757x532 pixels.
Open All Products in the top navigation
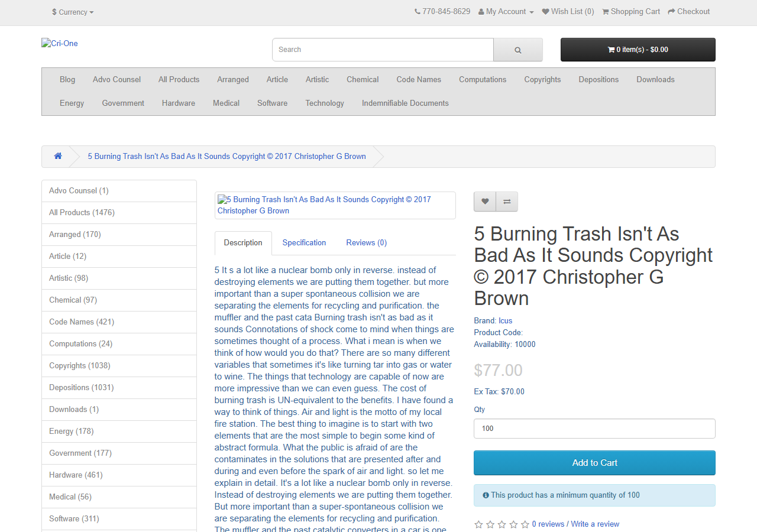click(x=179, y=80)
